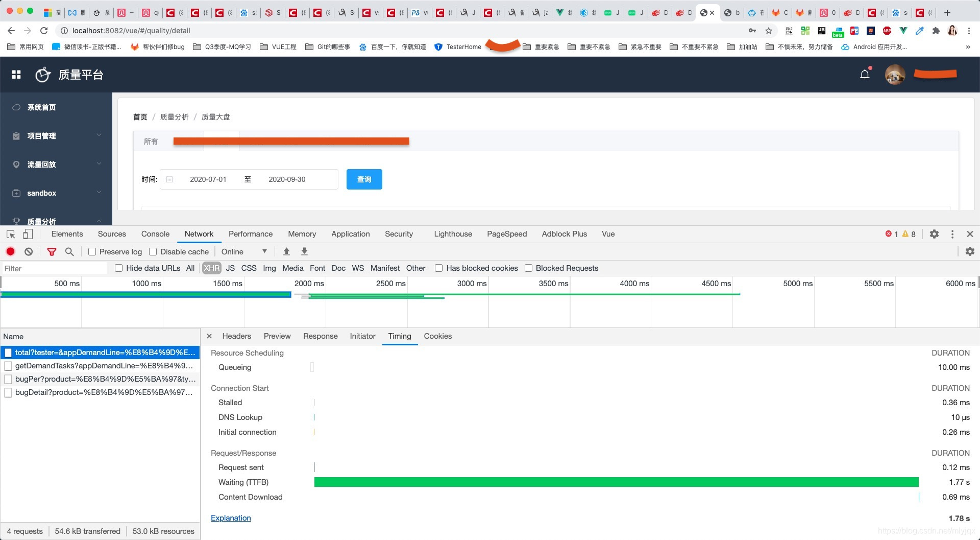Image resolution: width=980 pixels, height=540 pixels.
Task: Open the user avatar picture
Action: [895, 75]
